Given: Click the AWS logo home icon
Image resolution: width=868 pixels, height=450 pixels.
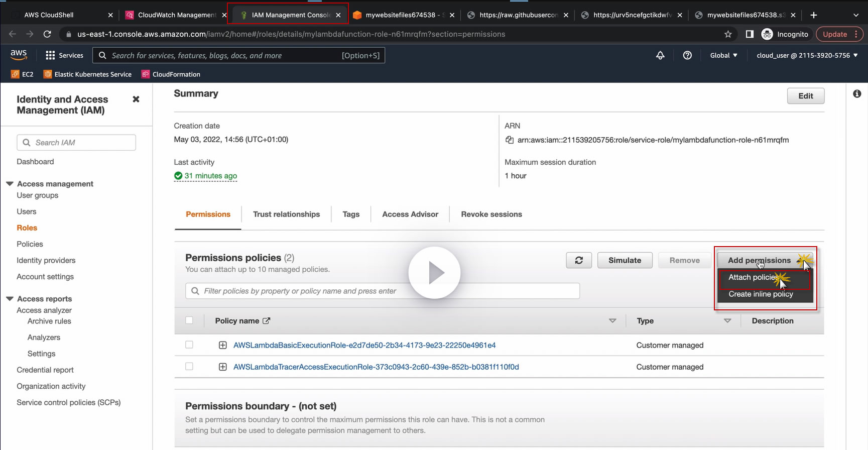Looking at the screenshot, I should 19,55.
